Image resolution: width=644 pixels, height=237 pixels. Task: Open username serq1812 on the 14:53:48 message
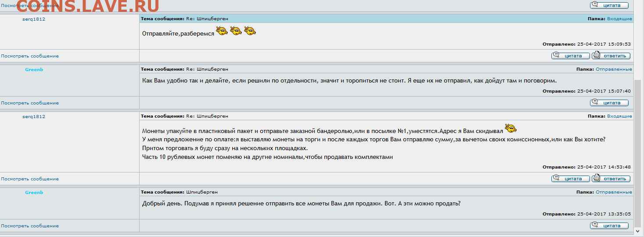click(34, 116)
